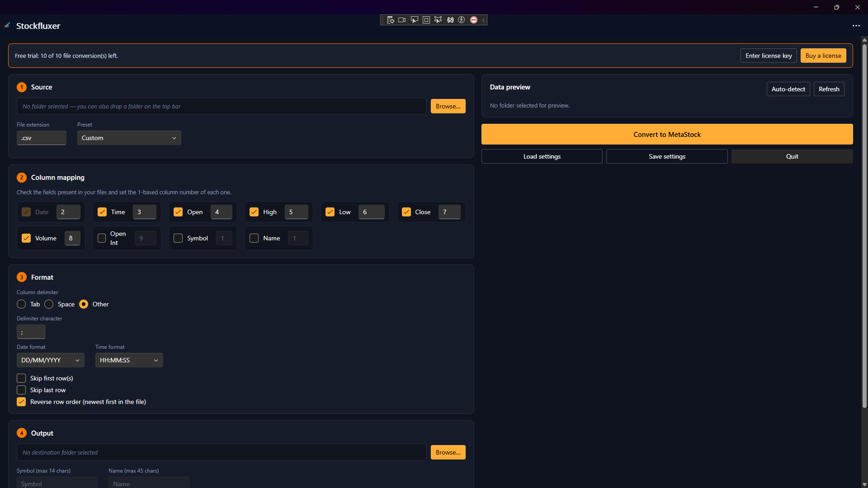This screenshot has width=868, height=488.
Task: Browse for the source folder
Action: click(448, 106)
